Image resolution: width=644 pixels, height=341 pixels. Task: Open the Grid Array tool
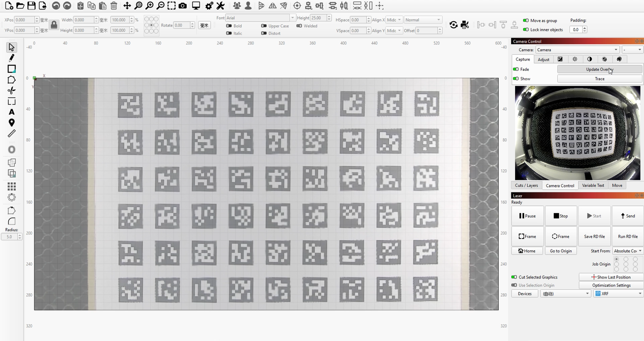tap(11, 186)
